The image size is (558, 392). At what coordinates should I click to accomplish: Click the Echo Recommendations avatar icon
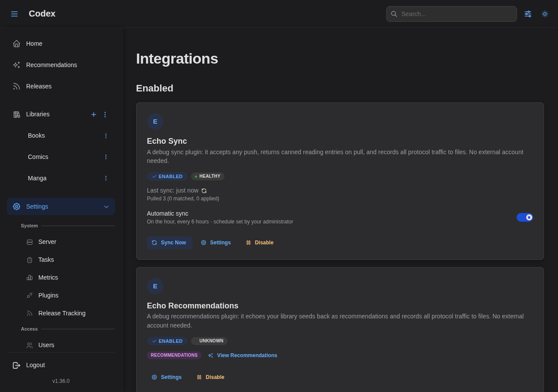[155, 286]
